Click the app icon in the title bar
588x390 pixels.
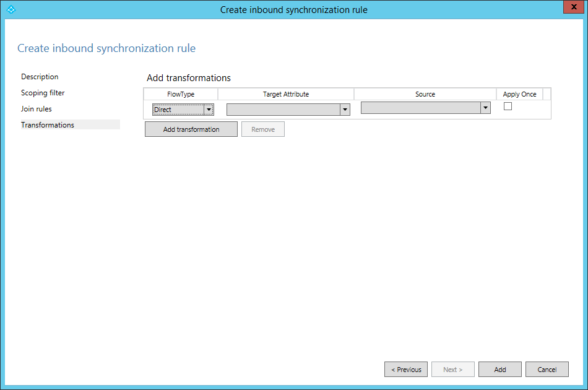[11, 9]
